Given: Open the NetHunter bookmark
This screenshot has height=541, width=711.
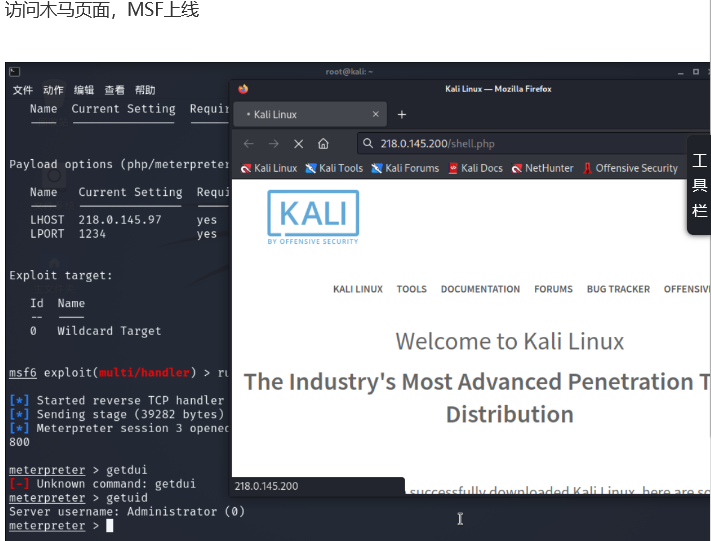Looking at the screenshot, I should [542, 168].
